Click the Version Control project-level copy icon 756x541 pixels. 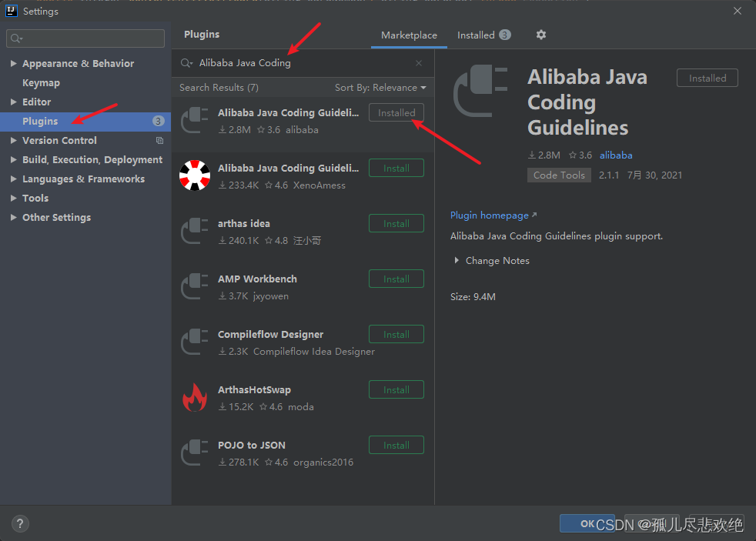159,141
